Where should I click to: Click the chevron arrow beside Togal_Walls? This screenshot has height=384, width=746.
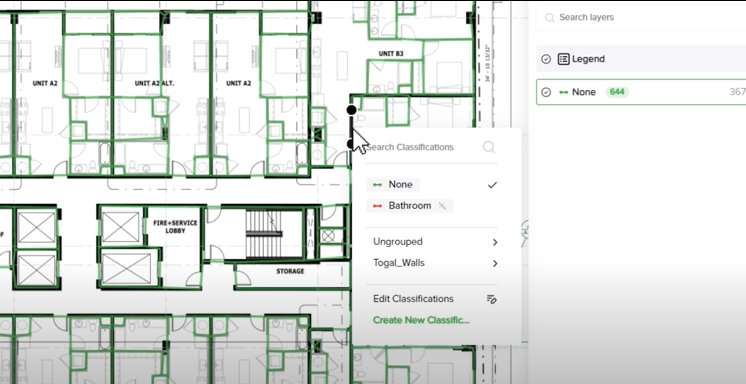click(495, 263)
